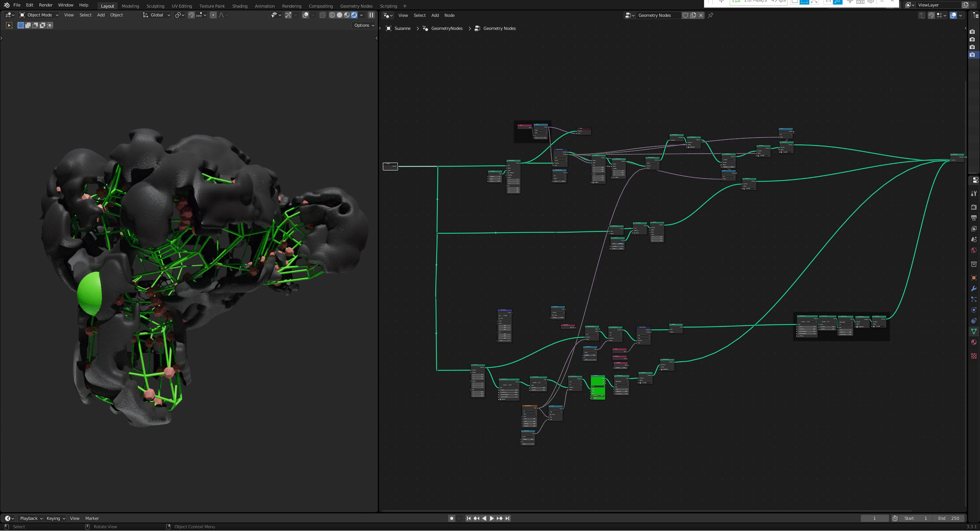Open Object properties tab
980x531 pixels.
(974, 278)
